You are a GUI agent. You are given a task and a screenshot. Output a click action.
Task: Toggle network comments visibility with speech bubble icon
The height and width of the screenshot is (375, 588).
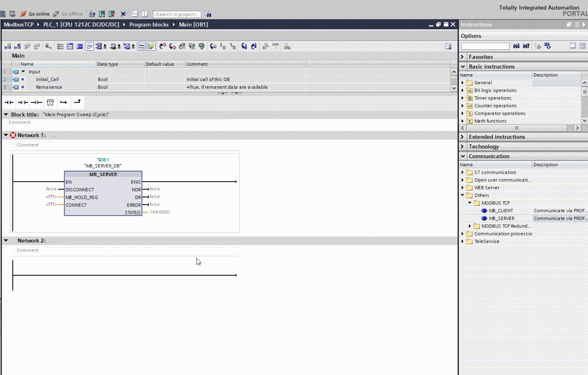coord(89,46)
